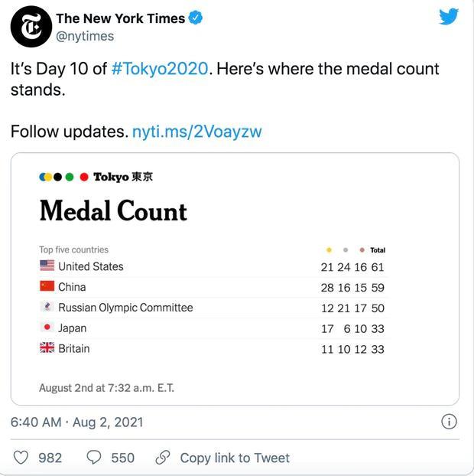Open the tweet info icon
Screen dimensions: 474x476
[450, 422]
